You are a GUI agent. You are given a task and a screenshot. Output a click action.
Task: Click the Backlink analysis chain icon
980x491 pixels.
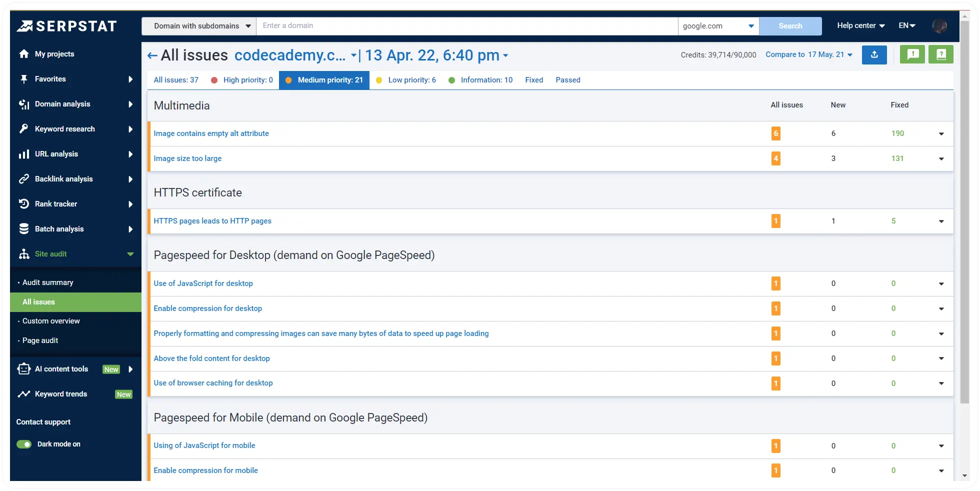click(24, 179)
